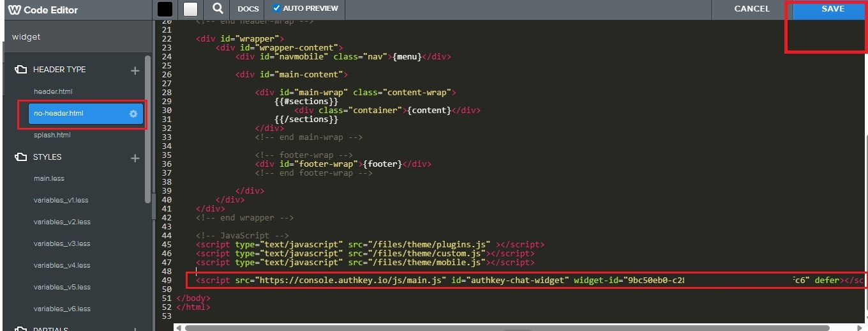Screen dimensions: 868x331
Task: Save the code changes
Action: pos(832,9)
